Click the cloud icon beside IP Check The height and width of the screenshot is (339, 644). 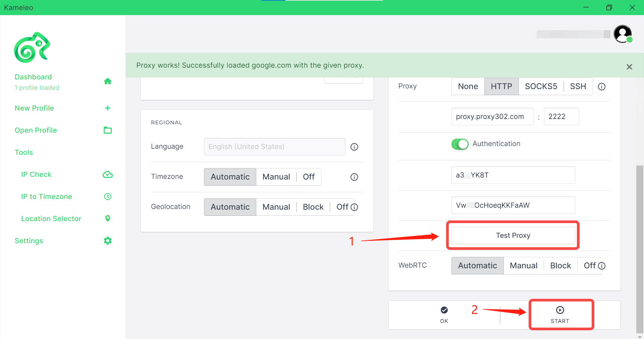pos(108,174)
